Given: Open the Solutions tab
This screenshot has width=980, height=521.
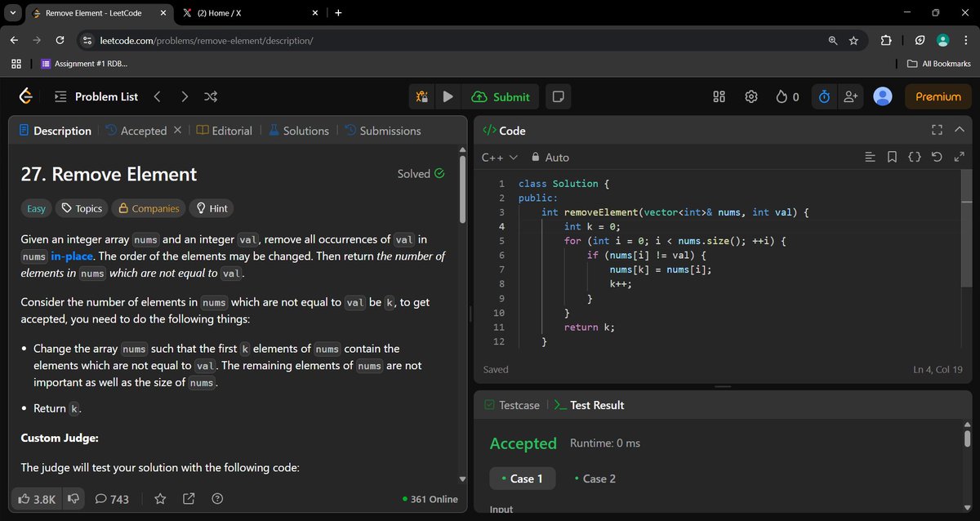Looking at the screenshot, I should [298, 131].
